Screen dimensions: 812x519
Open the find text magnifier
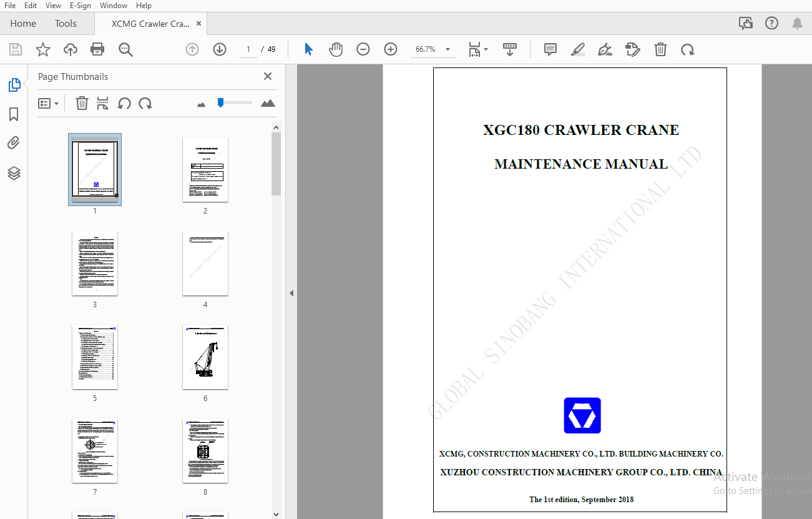click(126, 49)
